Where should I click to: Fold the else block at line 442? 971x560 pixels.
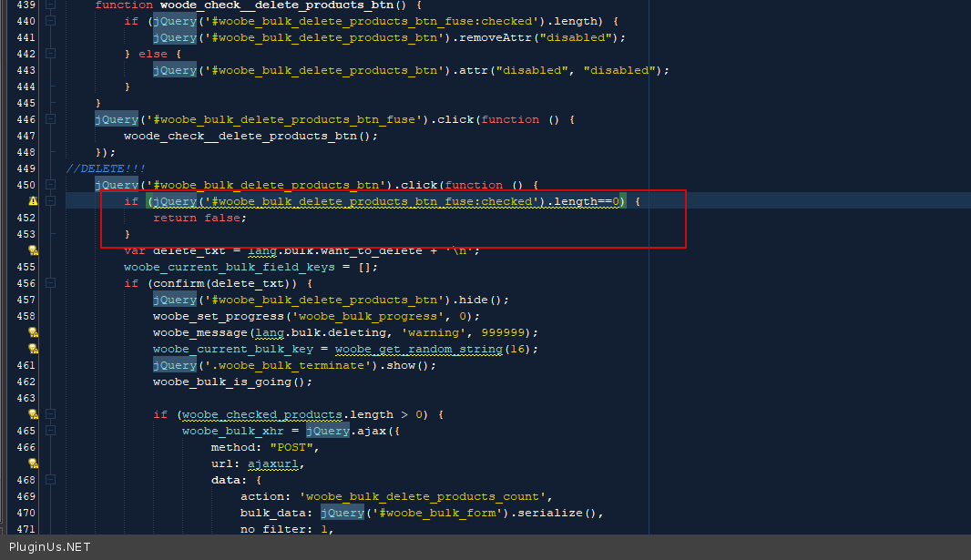(x=51, y=54)
